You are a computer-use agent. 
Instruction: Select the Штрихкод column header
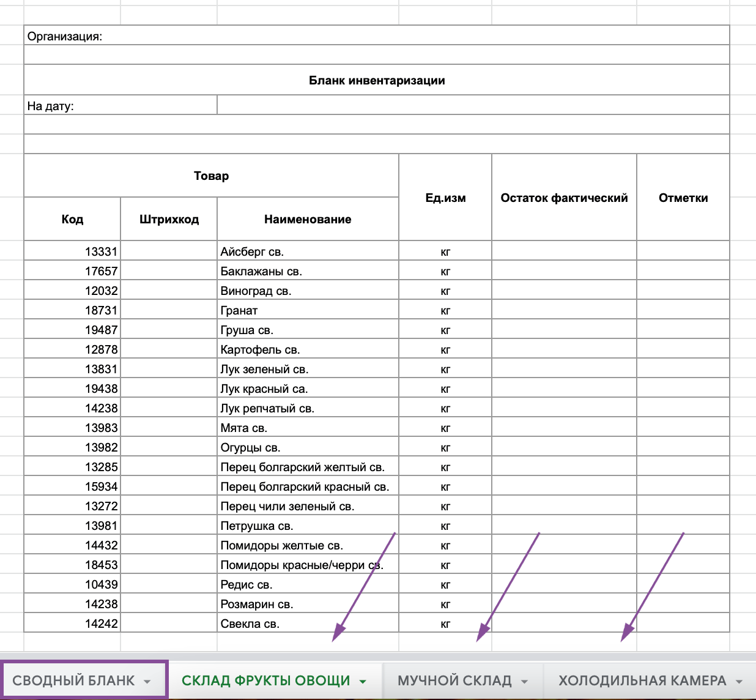tap(169, 219)
